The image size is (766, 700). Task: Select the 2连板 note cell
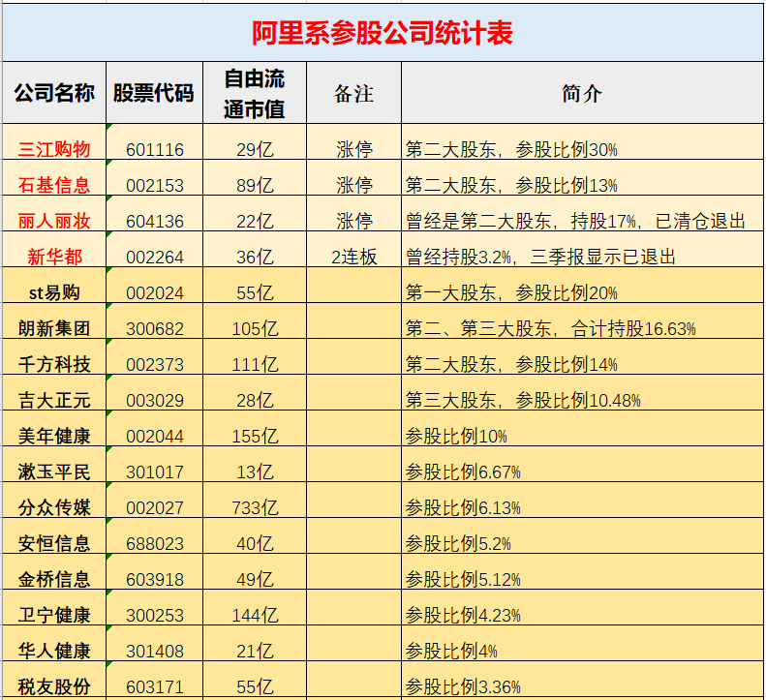pyautogui.click(x=353, y=249)
